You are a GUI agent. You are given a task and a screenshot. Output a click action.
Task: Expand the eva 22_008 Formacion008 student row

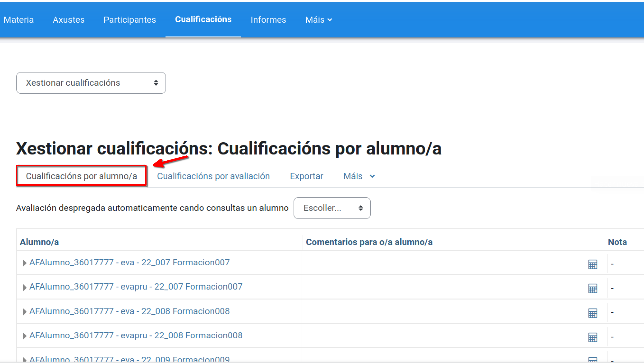[x=24, y=311]
